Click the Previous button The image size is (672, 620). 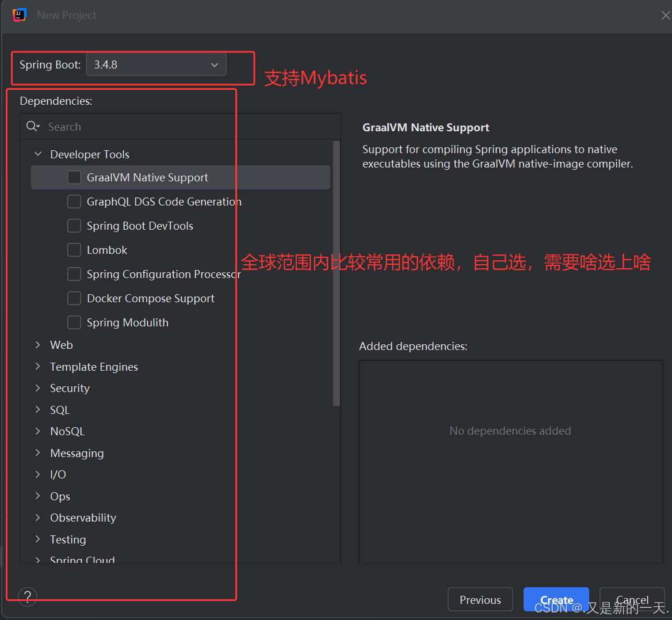pyautogui.click(x=480, y=599)
